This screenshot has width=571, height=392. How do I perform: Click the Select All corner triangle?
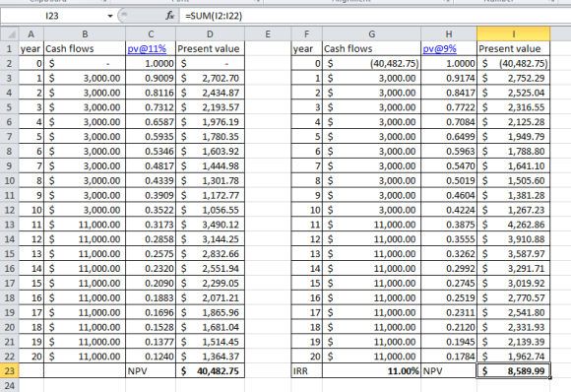coord(10,34)
